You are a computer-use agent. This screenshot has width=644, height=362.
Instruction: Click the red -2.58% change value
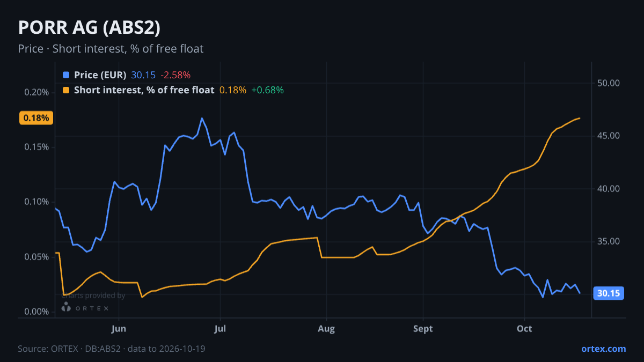[175, 75]
